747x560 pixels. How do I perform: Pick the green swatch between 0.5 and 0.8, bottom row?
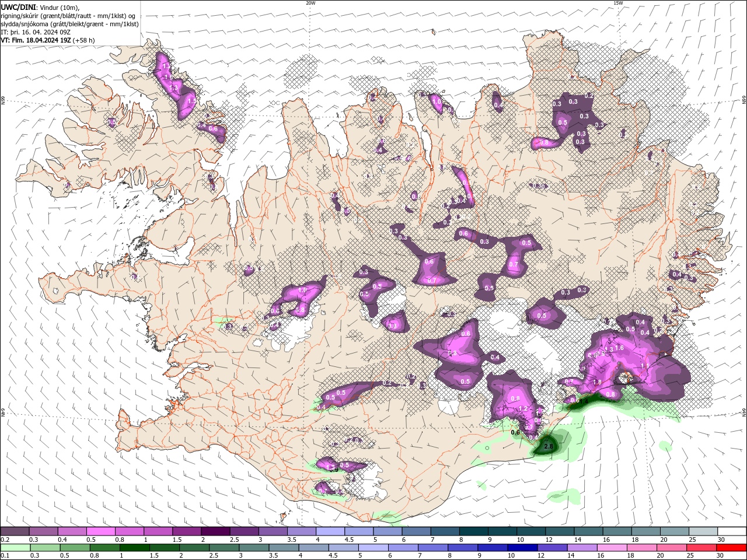(75, 548)
